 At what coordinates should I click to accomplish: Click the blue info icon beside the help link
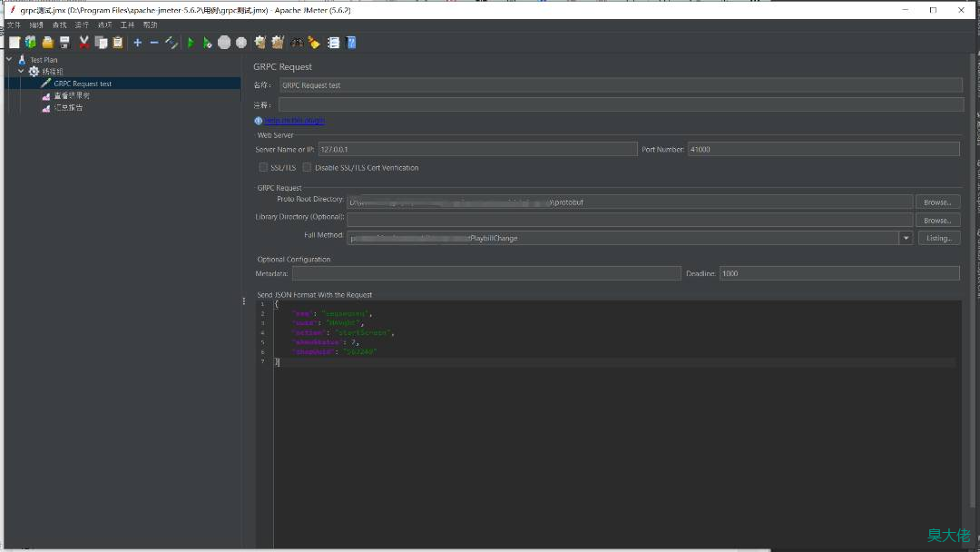click(x=258, y=121)
